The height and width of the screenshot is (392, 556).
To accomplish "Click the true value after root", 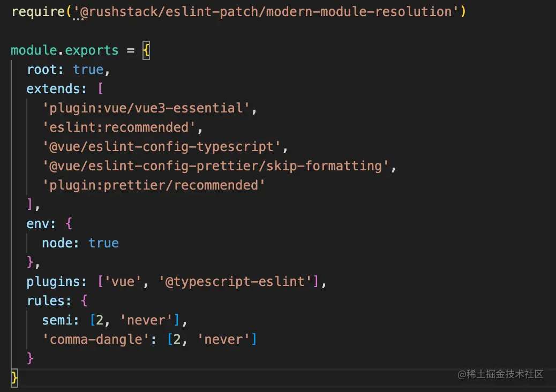I will point(88,70).
